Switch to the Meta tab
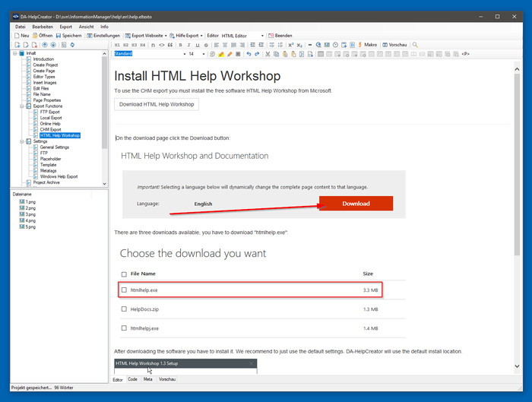The width and height of the screenshot is (532, 402). 147,379
